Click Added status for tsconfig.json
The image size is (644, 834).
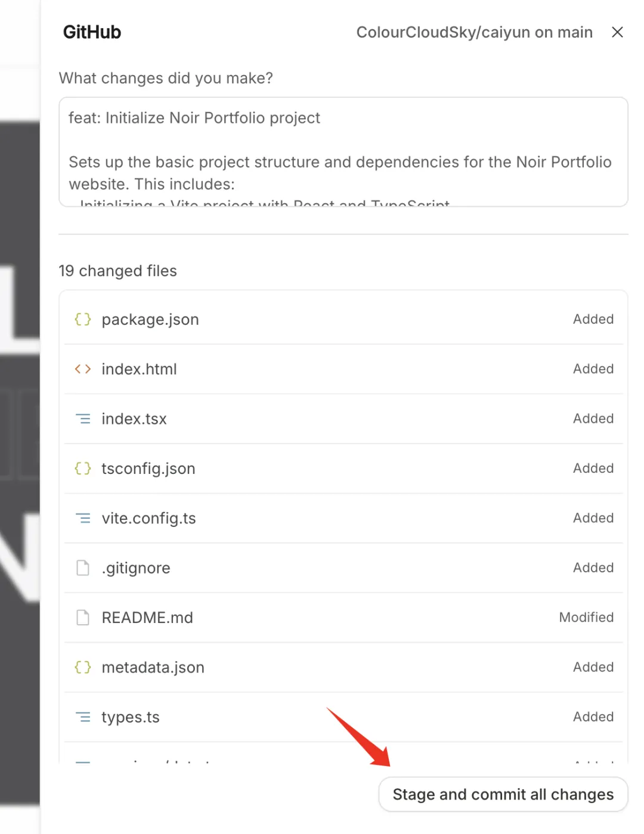tap(593, 469)
